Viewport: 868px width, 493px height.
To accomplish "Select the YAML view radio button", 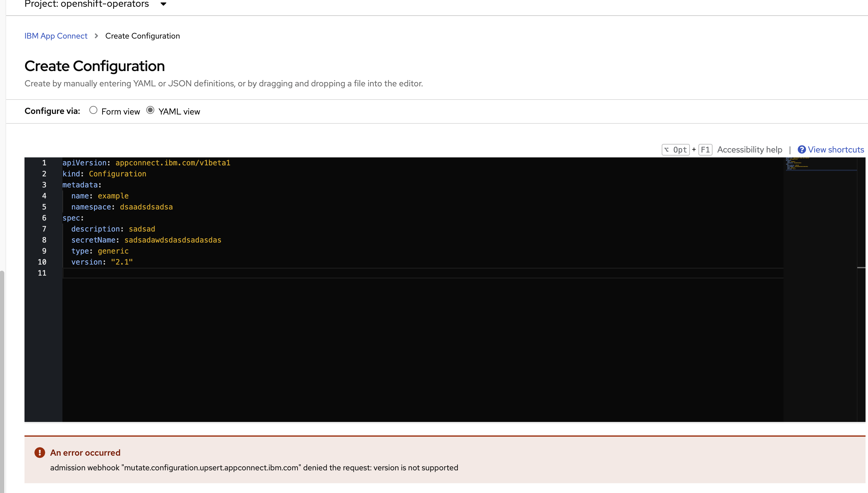I will point(150,110).
